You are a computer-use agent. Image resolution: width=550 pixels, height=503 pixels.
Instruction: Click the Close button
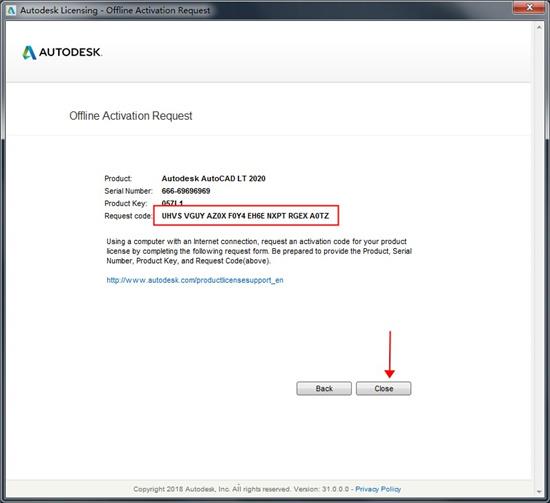[383, 388]
